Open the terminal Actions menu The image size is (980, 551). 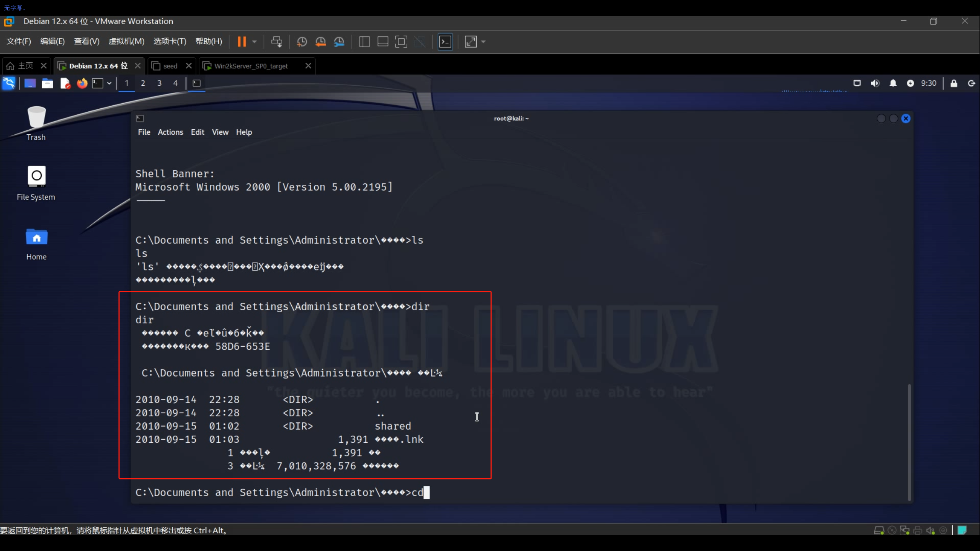170,132
